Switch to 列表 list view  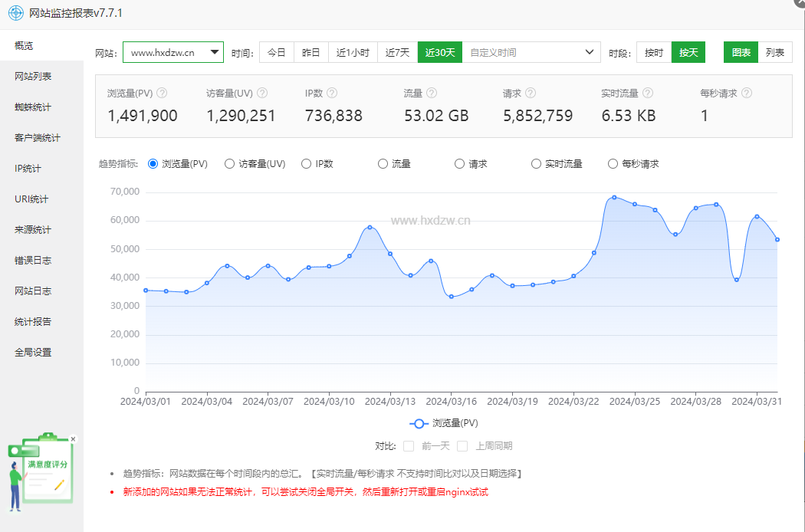(775, 52)
